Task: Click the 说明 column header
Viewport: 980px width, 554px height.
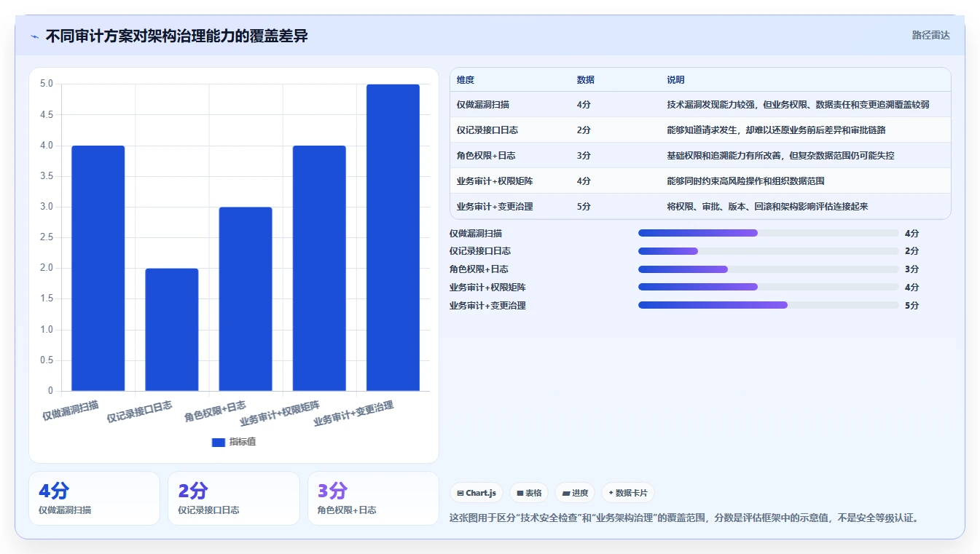Action: click(675, 80)
